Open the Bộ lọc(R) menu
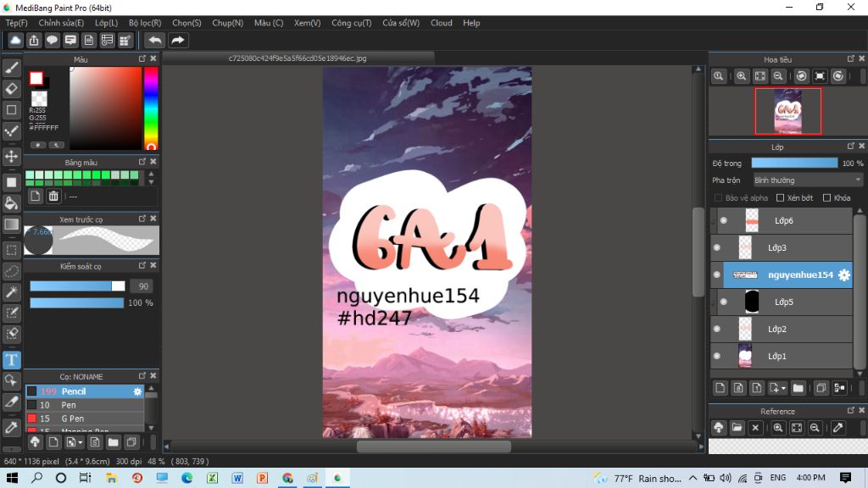Screen dimensions: 868x488 pos(145,23)
